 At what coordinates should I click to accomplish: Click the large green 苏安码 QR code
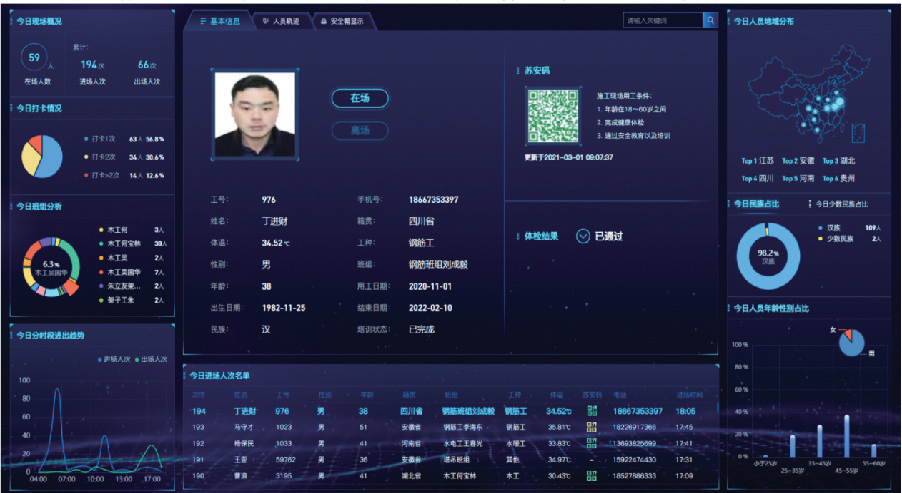(553, 114)
